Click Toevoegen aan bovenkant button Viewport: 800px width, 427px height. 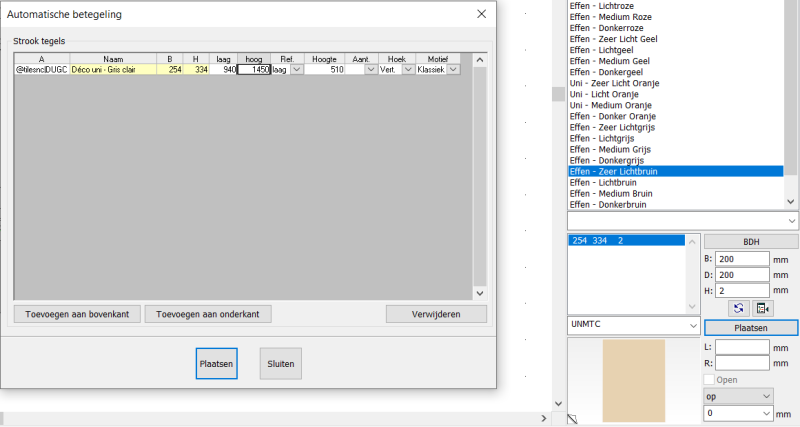tap(76, 314)
